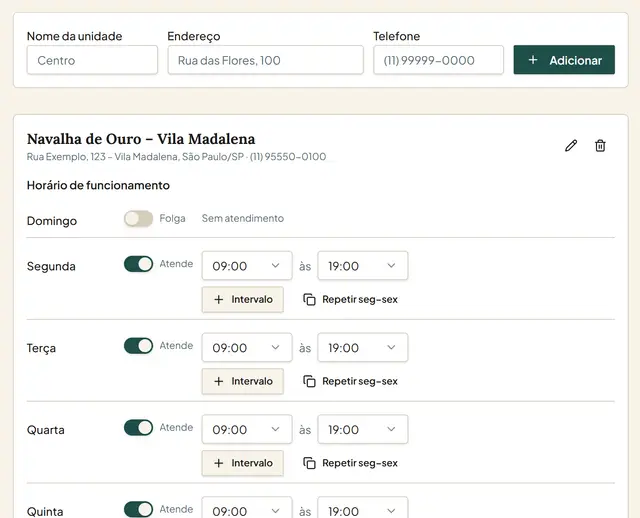Open Quarta closing time 19:00 dropdown
This screenshot has height=518, width=640.
(363, 429)
